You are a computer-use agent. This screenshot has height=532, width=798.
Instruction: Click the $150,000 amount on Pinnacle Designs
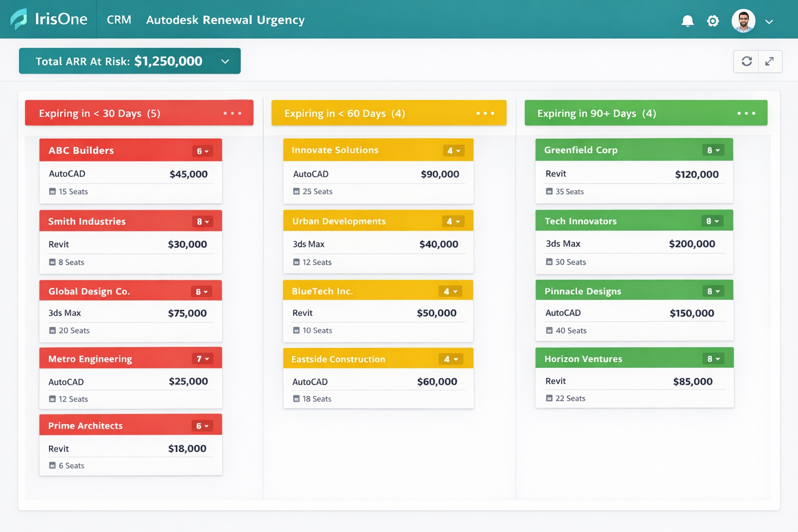pyautogui.click(x=692, y=313)
